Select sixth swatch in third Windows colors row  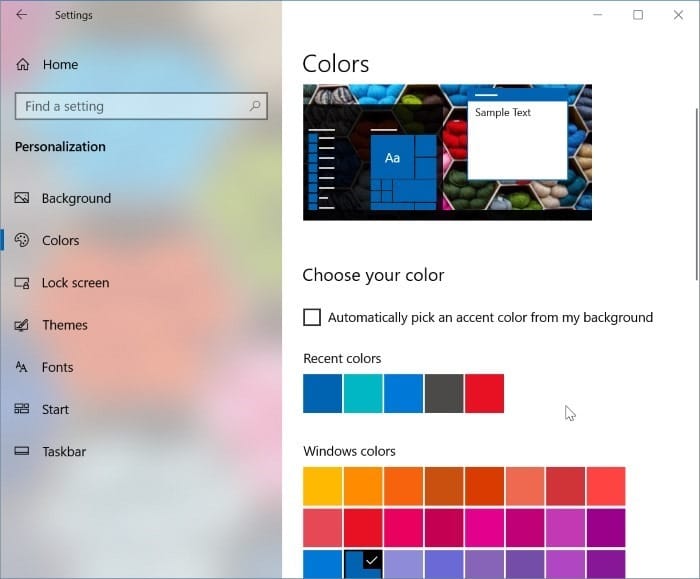pyautogui.click(x=525, y=564)
